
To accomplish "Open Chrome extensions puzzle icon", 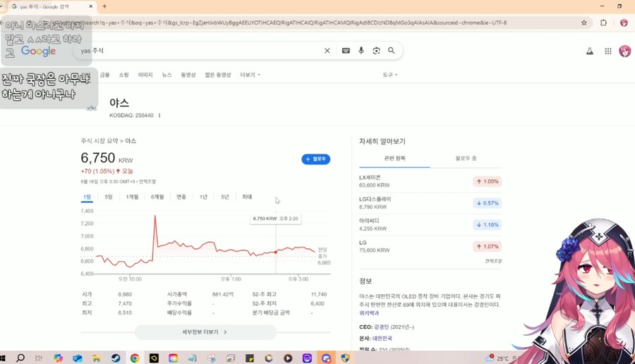I will [603, 23].
